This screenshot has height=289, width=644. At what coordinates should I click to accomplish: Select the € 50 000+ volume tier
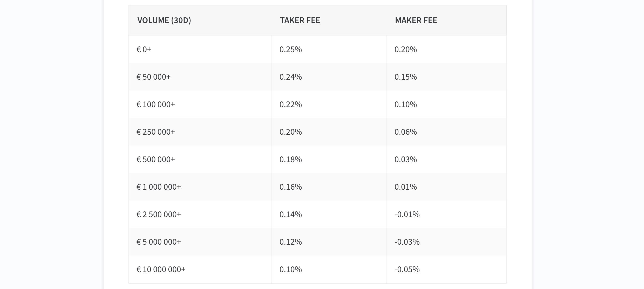point(153,77)
